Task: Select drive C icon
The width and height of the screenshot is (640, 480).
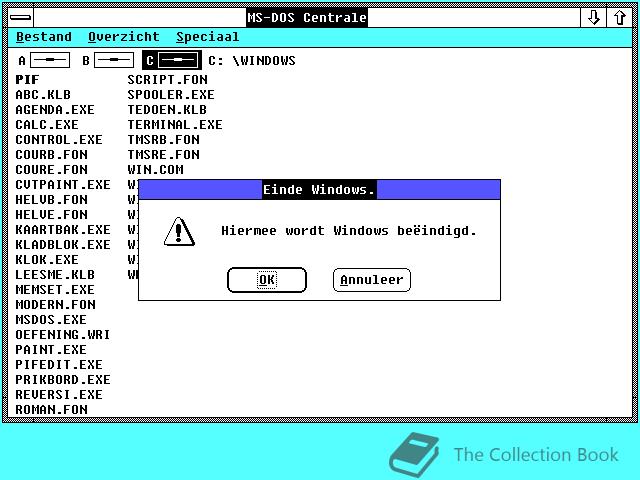Action: click(172, 60)
